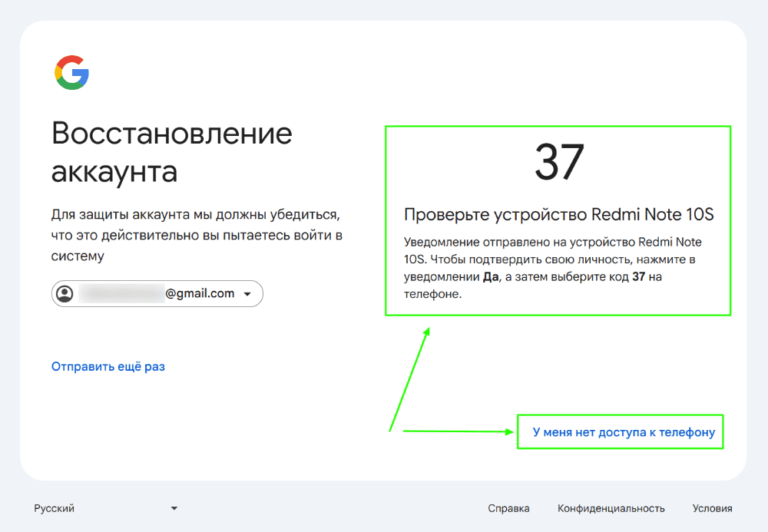Click the Отправить ещё раз link
768x532 pixels.
click(x=108, y=367)
